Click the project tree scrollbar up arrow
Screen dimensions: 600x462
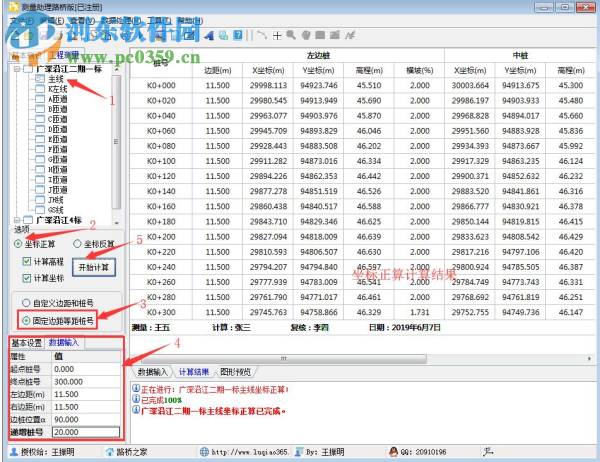coord(117,70)
